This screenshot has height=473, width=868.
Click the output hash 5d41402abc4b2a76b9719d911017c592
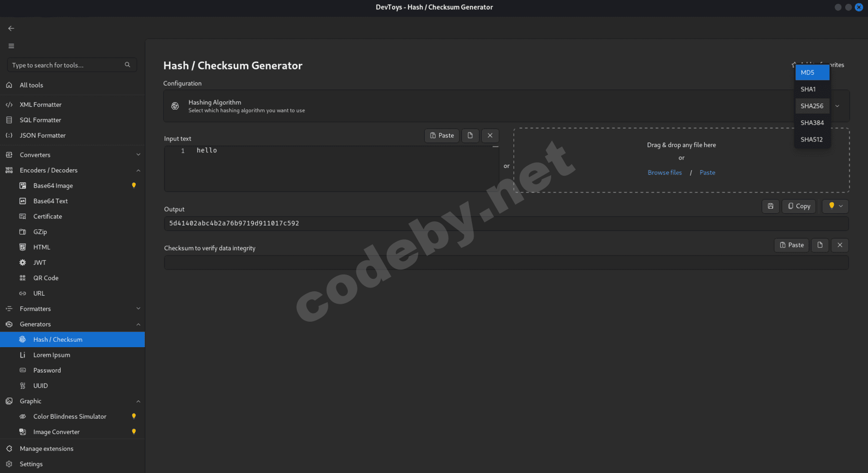[x=234, y=223]
